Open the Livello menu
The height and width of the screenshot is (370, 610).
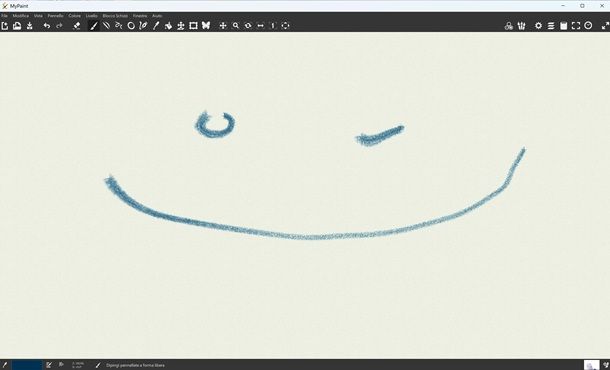pos(92,16)
